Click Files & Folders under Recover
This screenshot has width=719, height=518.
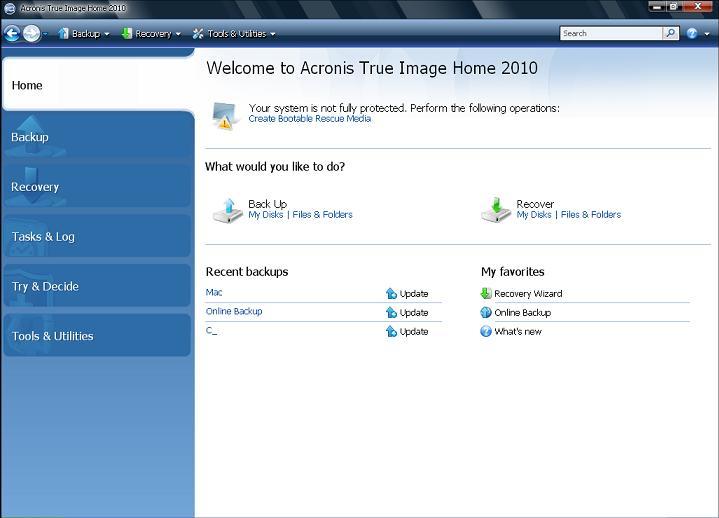(x=591, y=215)
